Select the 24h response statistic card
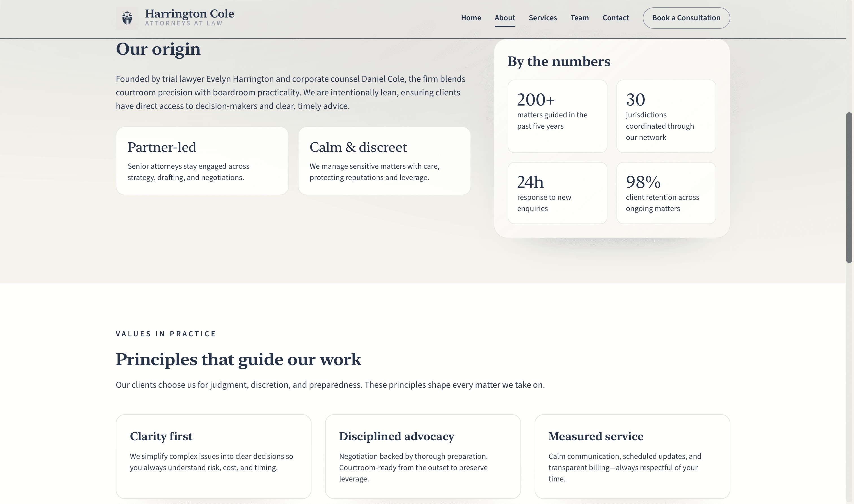The image size is (854, 504). 557,192
